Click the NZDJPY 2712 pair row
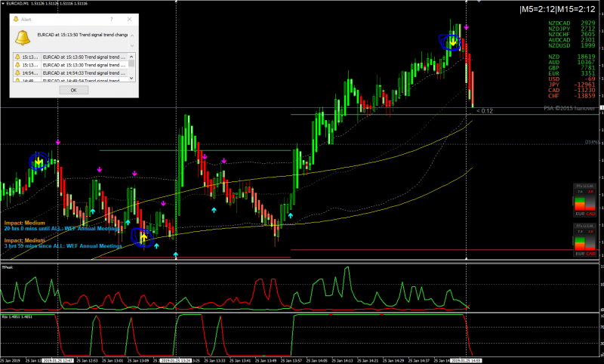 (x=572, y=29)
